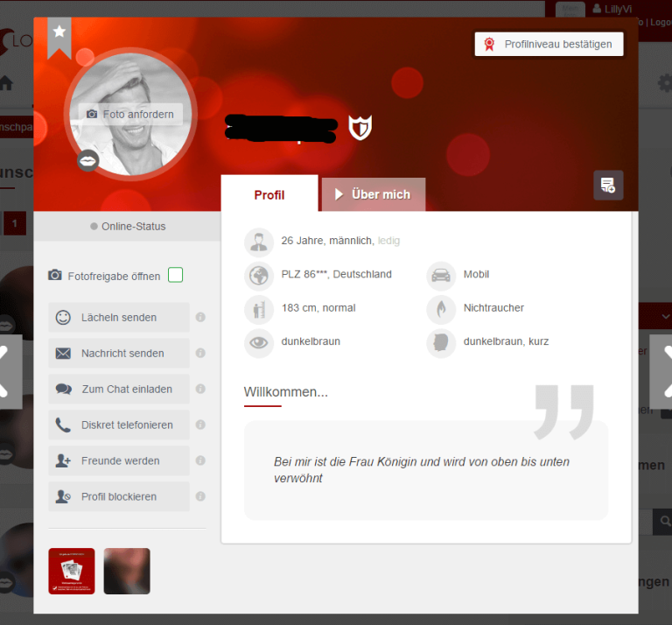Switch to the Über mich tab

click(x=373, y=194)
